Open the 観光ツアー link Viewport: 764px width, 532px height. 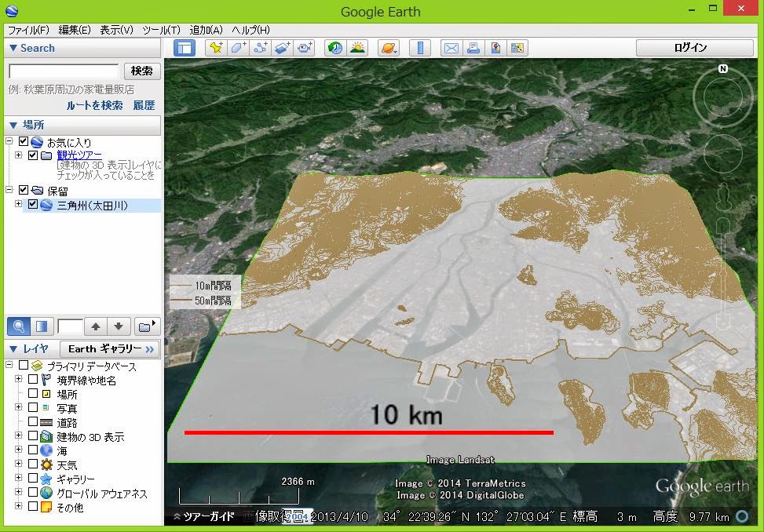click(79, 155)
